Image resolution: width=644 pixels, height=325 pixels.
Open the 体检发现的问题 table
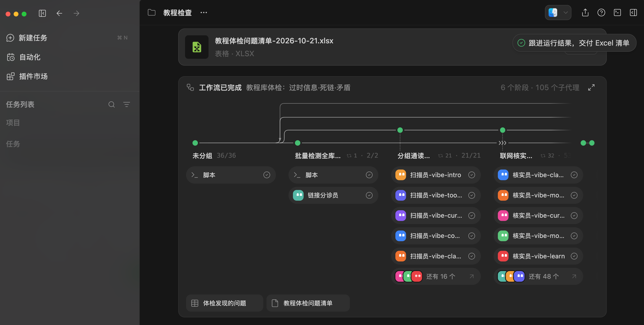coord(225,303)
